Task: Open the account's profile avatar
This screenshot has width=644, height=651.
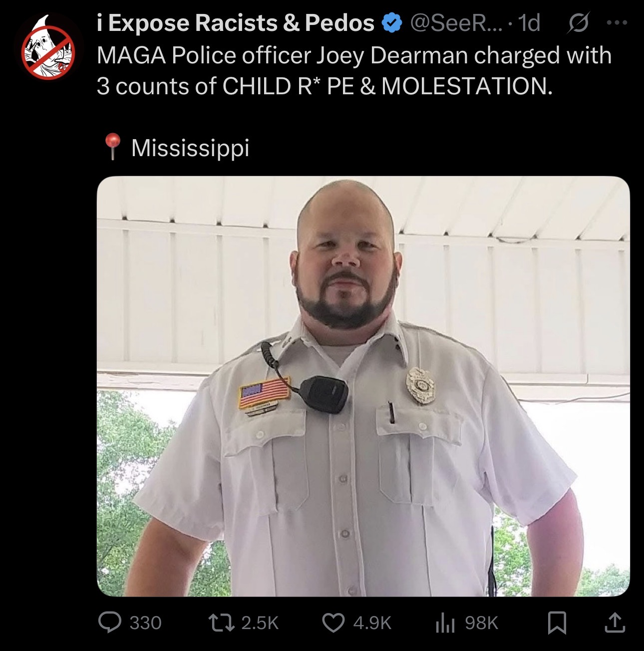Action: click(48, 48)
